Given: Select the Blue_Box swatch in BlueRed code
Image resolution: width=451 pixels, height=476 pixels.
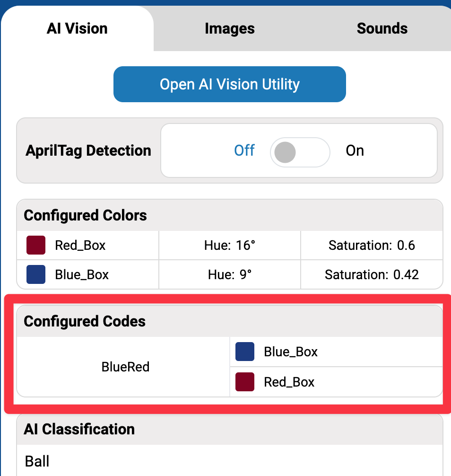Looking at the screenshot, I should click(x=244, y=352).
